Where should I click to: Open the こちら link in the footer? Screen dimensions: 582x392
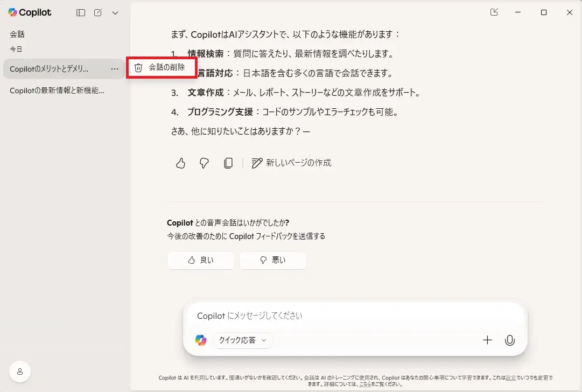pyautogui.click(x=365, y=384)
